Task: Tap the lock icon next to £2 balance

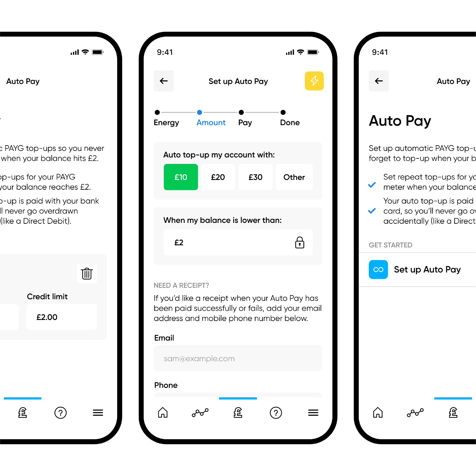Action: coord(300,242)
